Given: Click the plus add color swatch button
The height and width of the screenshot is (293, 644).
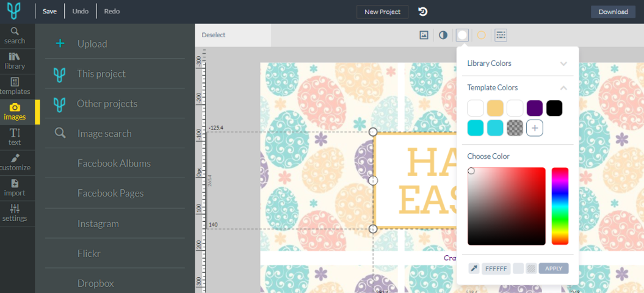Looking at the screenshot, I should click(x=535, y=128).
